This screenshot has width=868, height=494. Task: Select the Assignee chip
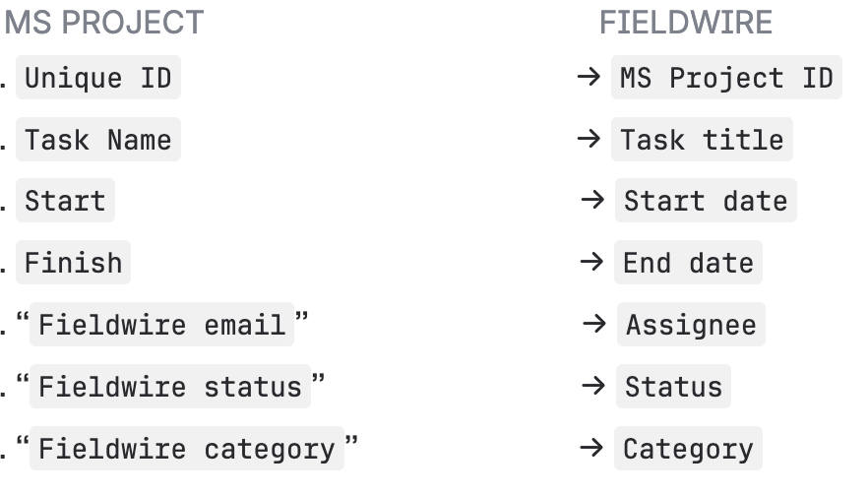(x=691, y=325)
